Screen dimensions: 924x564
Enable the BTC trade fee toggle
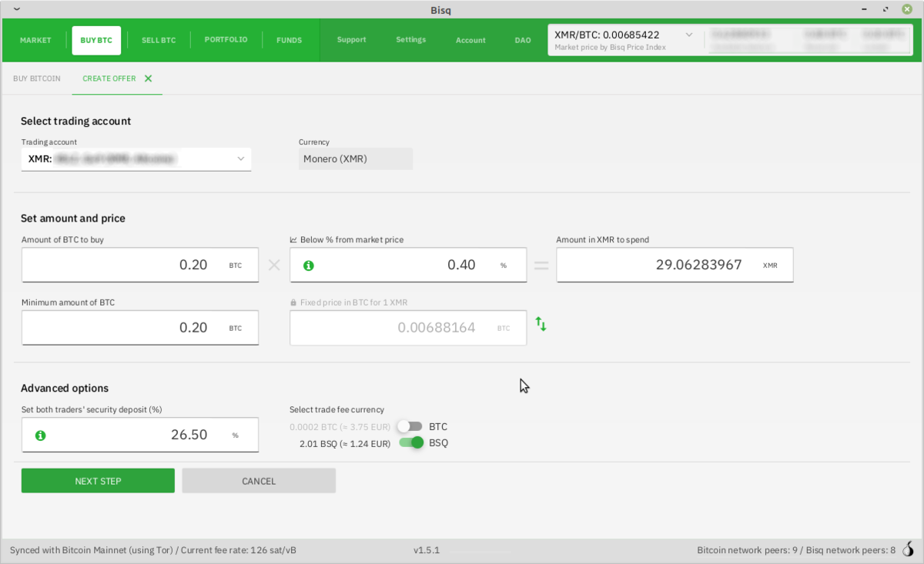pos(410,426)
